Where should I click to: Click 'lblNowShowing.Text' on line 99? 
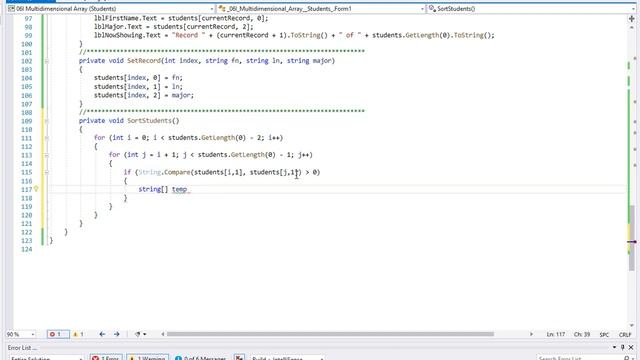point(127,35)
